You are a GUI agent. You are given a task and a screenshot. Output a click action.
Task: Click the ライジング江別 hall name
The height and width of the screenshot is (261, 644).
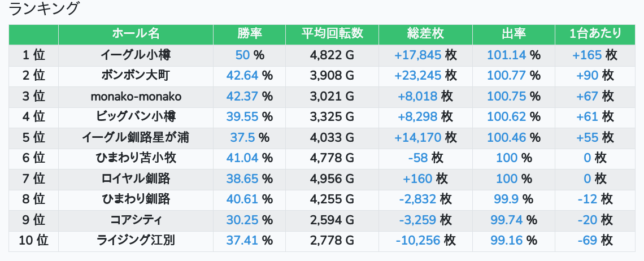(x=136, y=241)
